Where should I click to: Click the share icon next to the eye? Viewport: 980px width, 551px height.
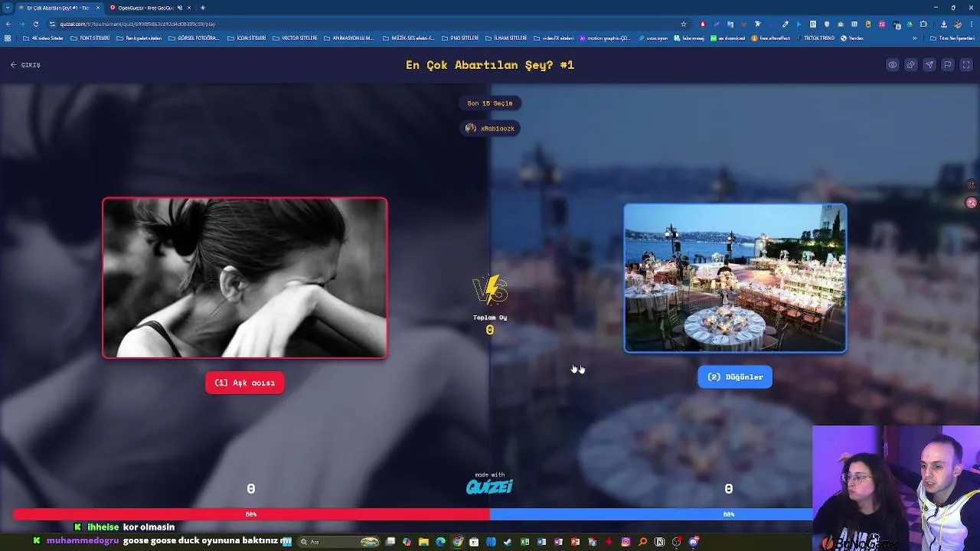[x=911, y=65]
